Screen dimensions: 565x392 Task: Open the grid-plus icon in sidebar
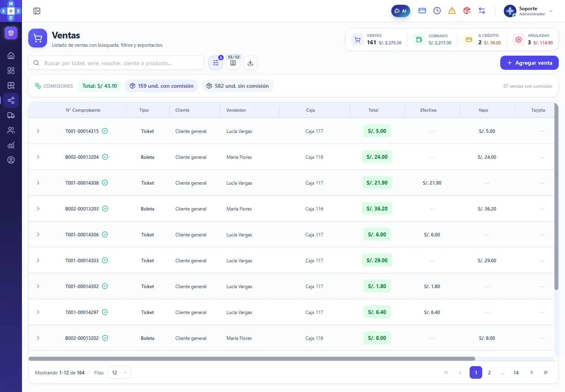[x=11, y=85]
